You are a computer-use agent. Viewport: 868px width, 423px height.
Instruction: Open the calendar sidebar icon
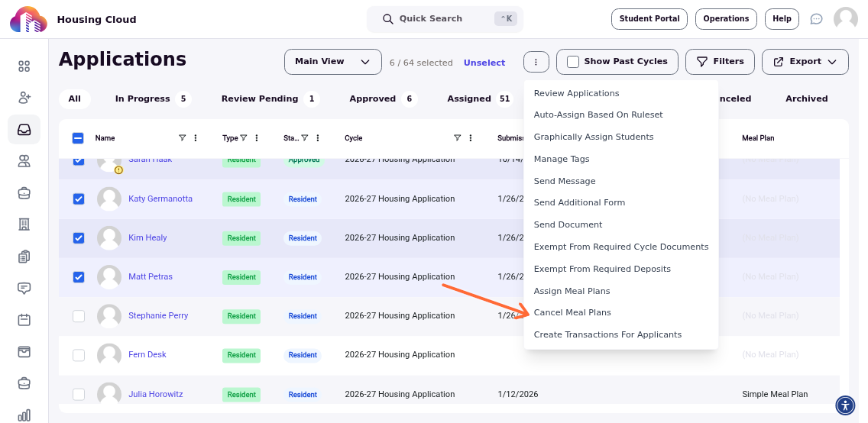(24, 320)
